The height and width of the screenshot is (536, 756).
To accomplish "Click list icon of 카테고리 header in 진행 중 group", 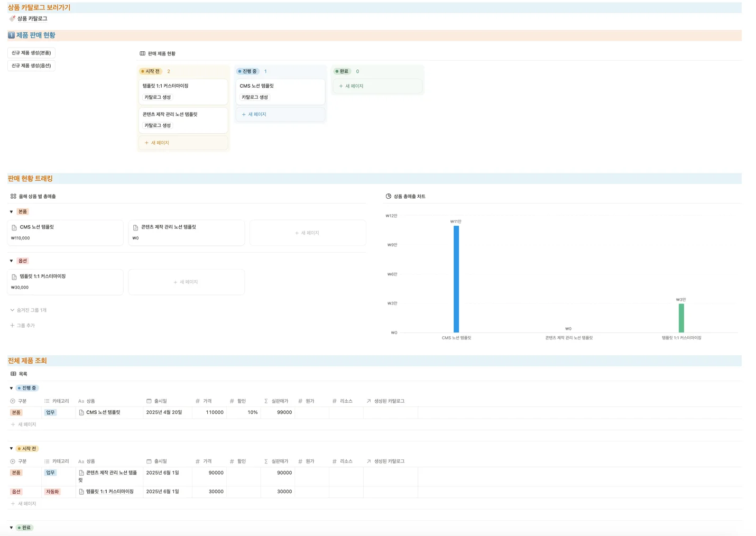I will point(47,401).
